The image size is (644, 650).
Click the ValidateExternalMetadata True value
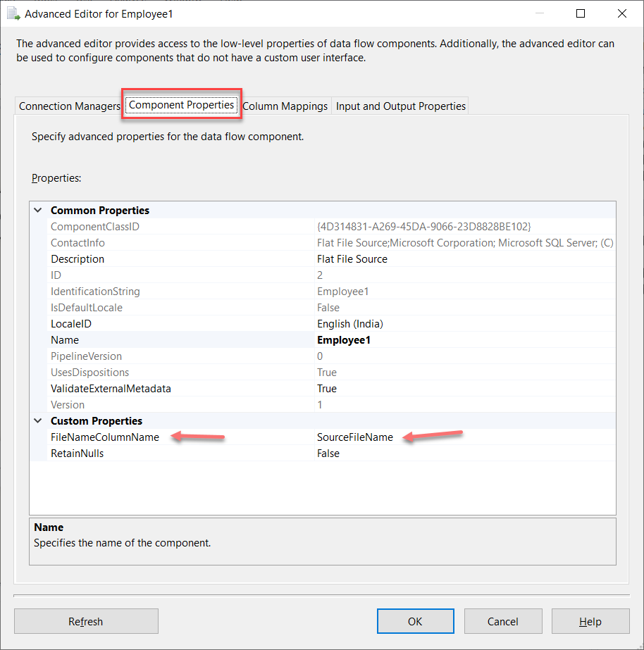click(x=327, y=389)
